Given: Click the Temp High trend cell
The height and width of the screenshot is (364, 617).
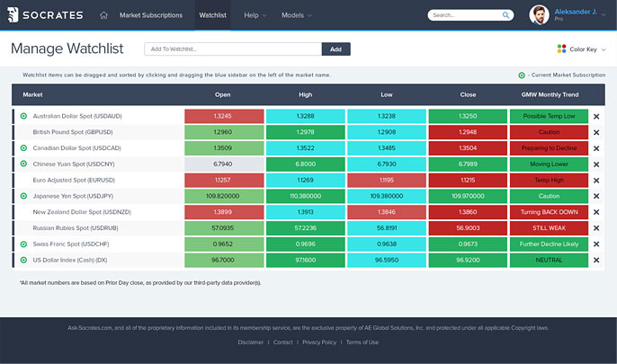Looking at the screenshot, I should 549,180.
